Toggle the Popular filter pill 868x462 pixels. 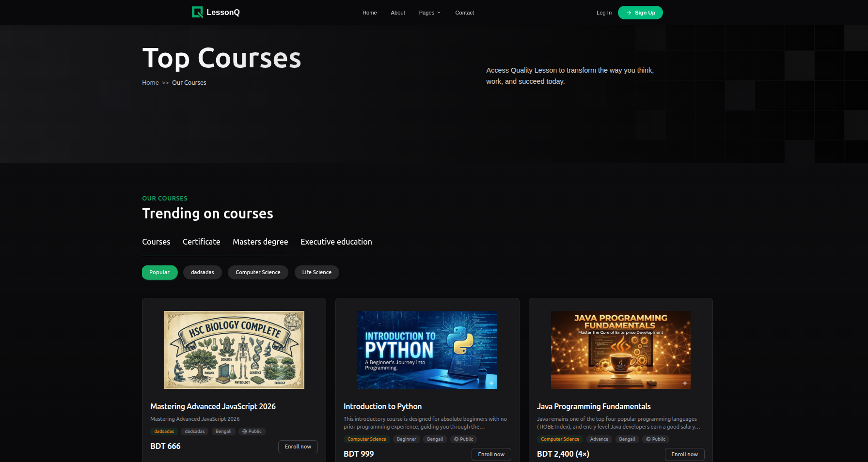coord(159,272)
